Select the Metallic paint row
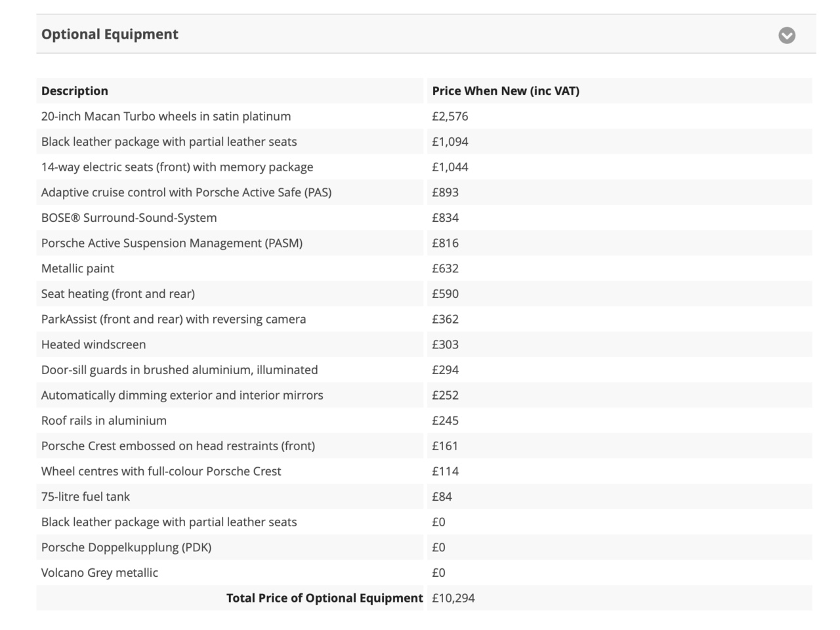Image resolution: width=840 pixels, height=630 pixels. coord(77,268)
